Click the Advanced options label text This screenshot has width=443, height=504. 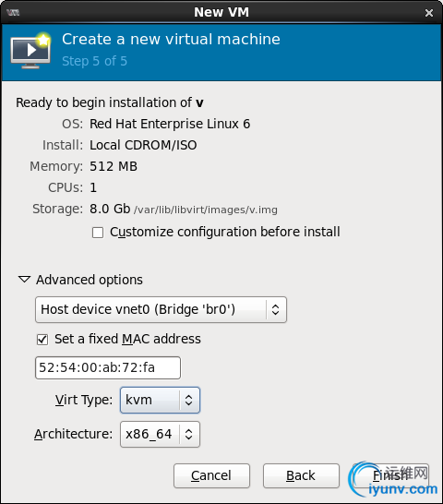(x=90, y=280)
